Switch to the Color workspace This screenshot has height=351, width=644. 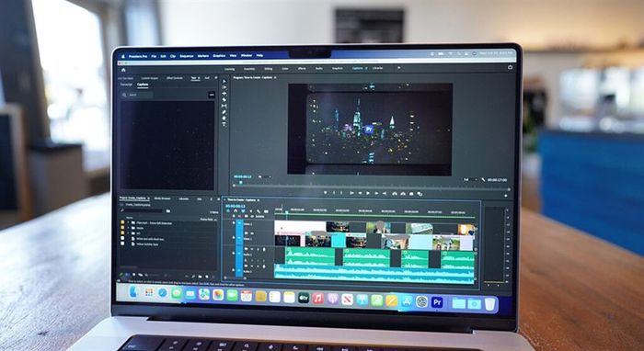click(285, 69)
